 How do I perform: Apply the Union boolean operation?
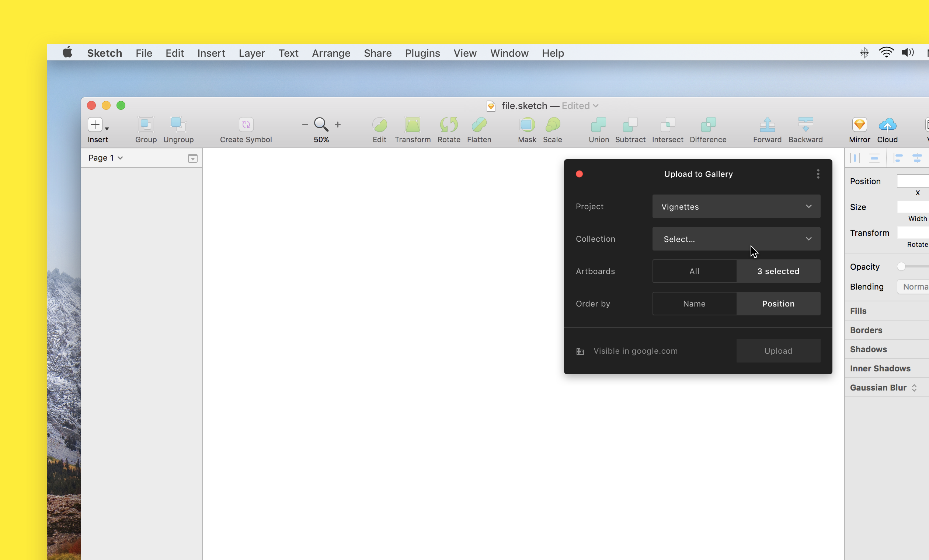point(598,125)
